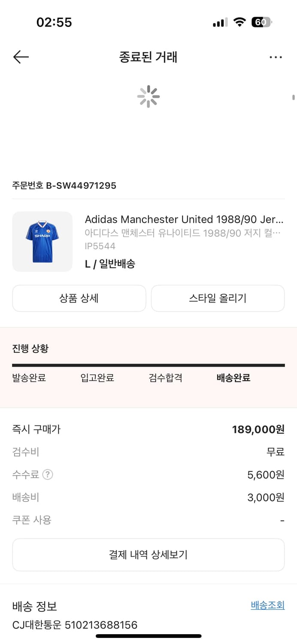Tap the Wi-Fi status icon

(x=239, y=22)
